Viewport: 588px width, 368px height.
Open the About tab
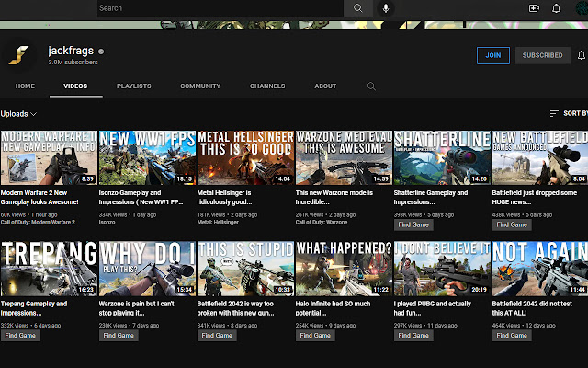click(x=325, y=86)
